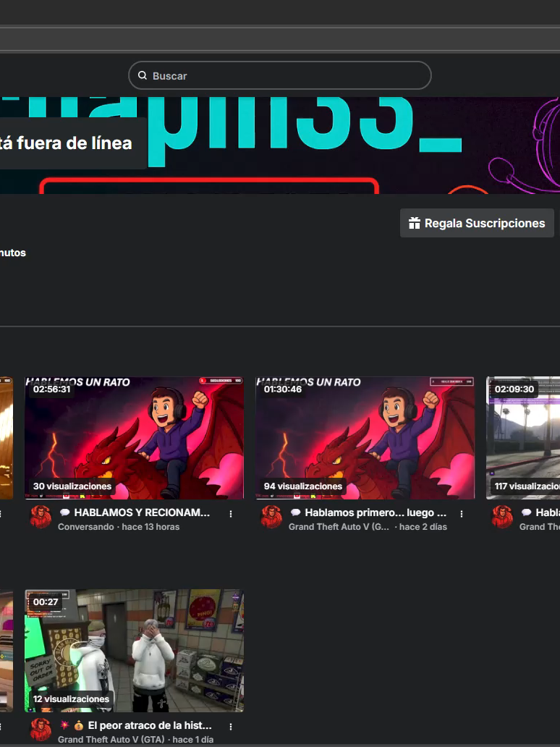Open the 02:56:31 video thumbnail
560x747 pixels.
135,438
